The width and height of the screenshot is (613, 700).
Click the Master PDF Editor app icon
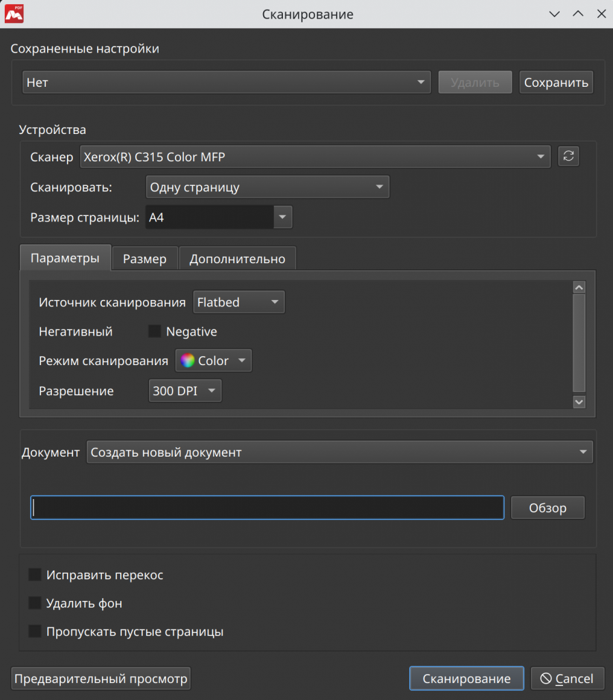[14, 14]
